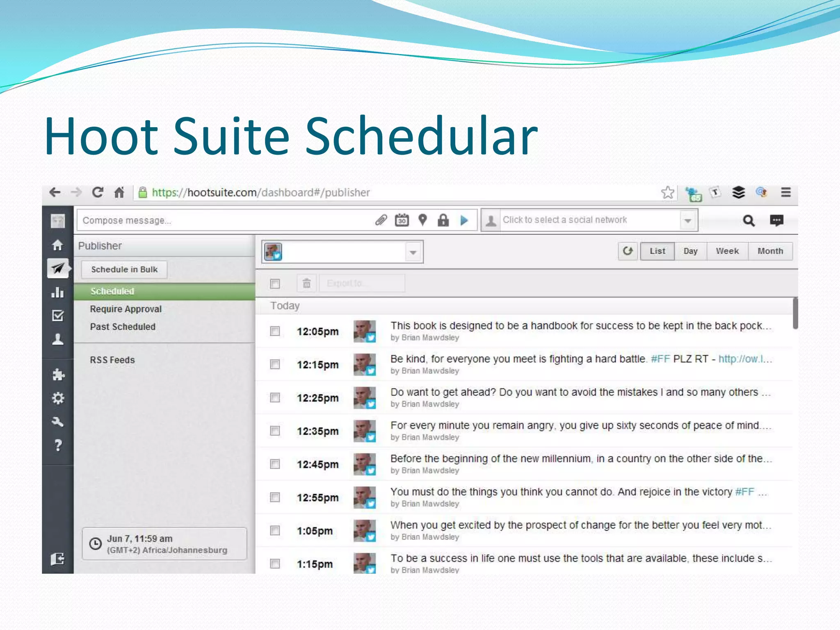Viewport: 840px width, 630px height.
Task: Open the scheduling calendar icon
Action: (402, 220)
